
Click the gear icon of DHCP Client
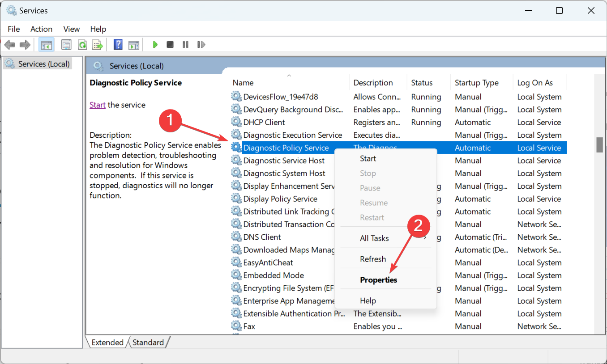point(236,122)
